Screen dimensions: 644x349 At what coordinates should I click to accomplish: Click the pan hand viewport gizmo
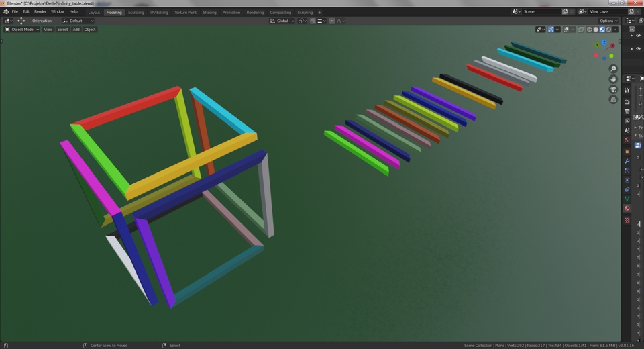point(613,79)
